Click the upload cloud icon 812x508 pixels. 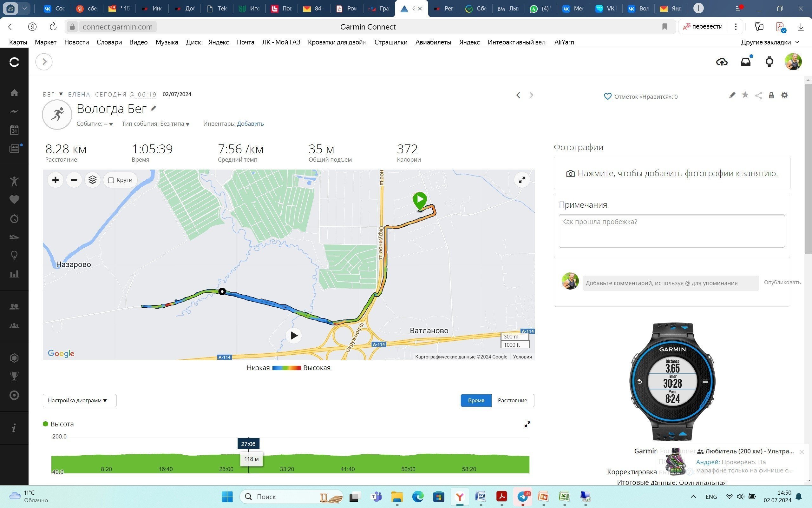[x=722, y=62]
